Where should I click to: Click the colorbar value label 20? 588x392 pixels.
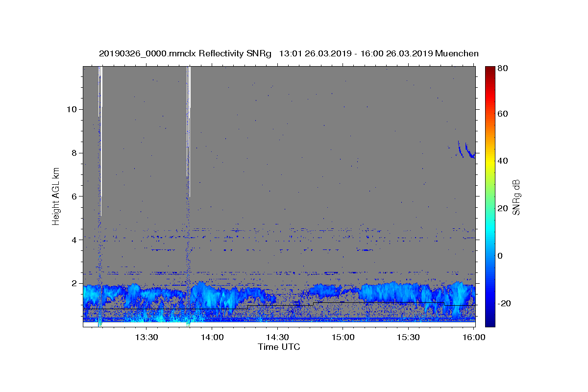[503, 208]
